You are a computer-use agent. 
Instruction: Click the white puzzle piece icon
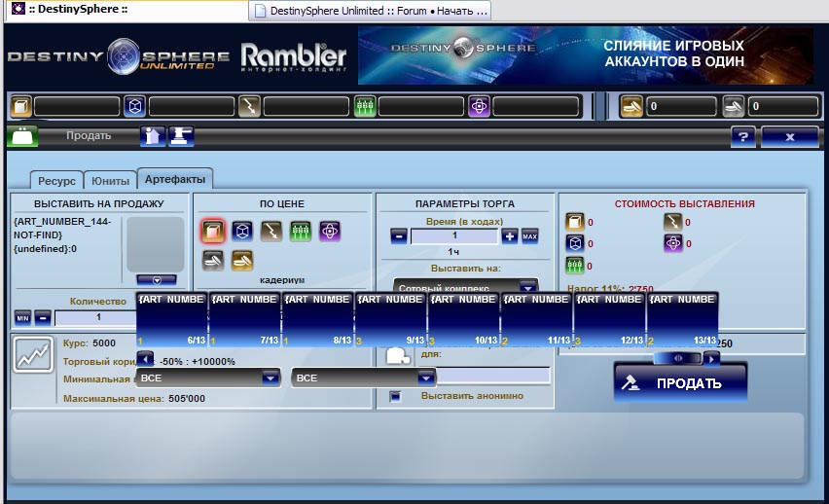click(398, 356)
